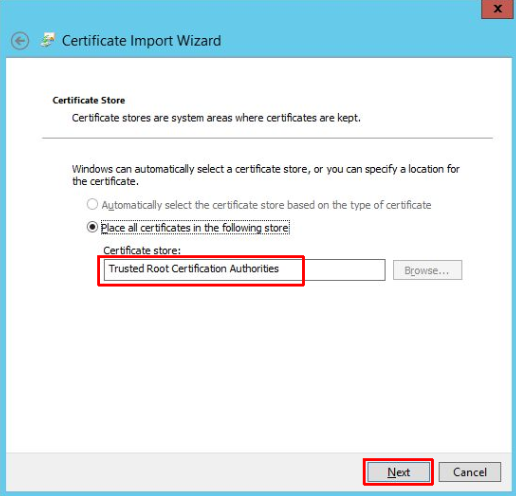Close the wizard with the red X
The width and height of the screenshot is (516, 496).
[x=497, y=9]
